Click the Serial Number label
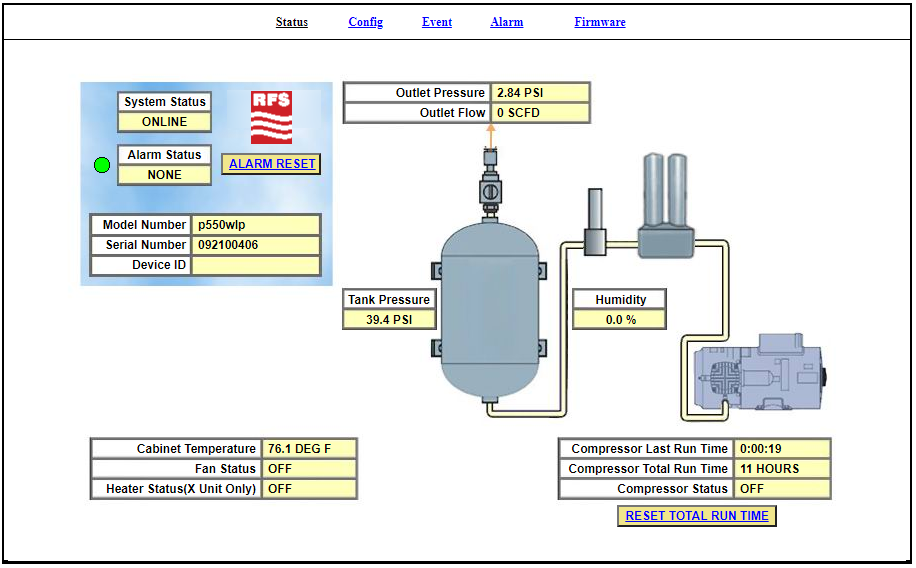 pos(141,245)
